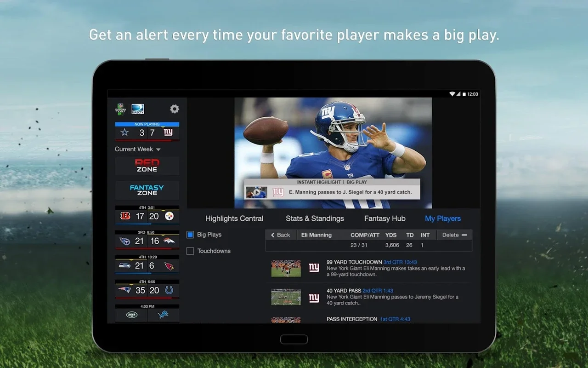Delete Eli Manning from My Players
This screenshot has height=368, width=588.
click(x=454, y=235)
